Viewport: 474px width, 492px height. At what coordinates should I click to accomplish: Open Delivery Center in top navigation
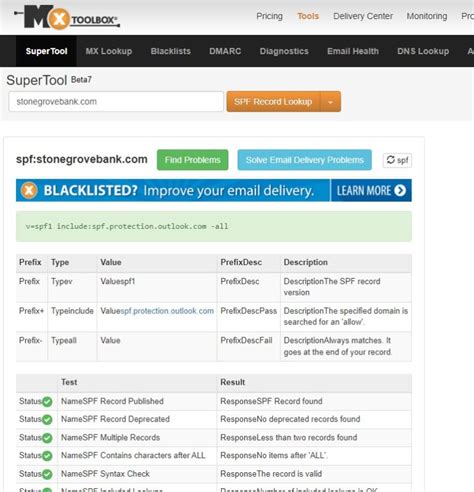point(363,16)
